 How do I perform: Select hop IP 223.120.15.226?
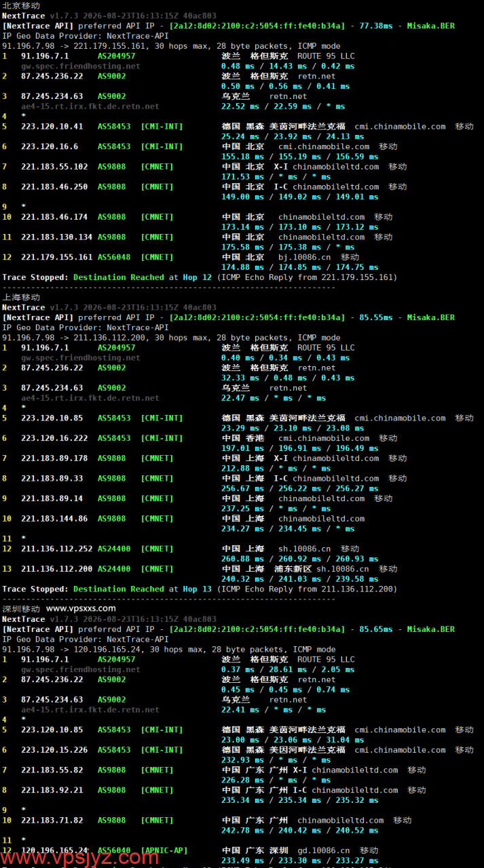[54, 750]
